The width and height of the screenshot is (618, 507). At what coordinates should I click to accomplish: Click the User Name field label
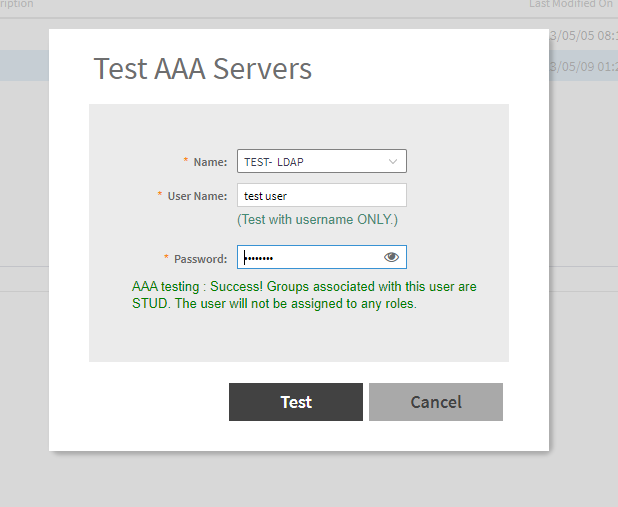[197, 196]
